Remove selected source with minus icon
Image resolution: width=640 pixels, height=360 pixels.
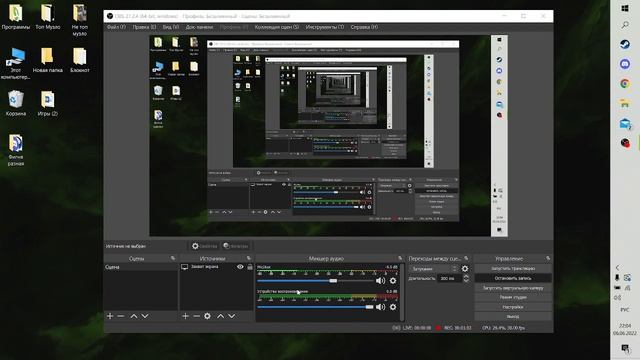[x=196, y=316]
